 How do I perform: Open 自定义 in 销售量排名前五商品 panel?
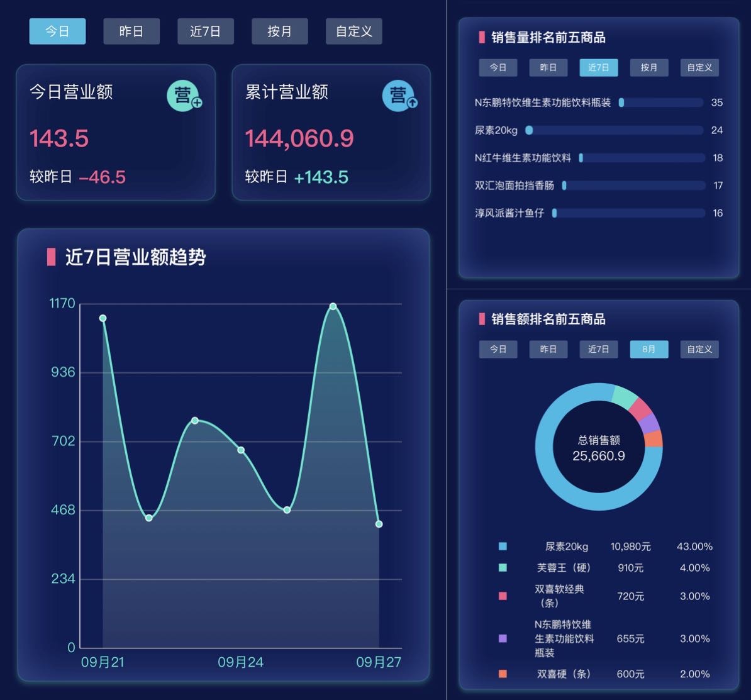click(x=700, y=67)
